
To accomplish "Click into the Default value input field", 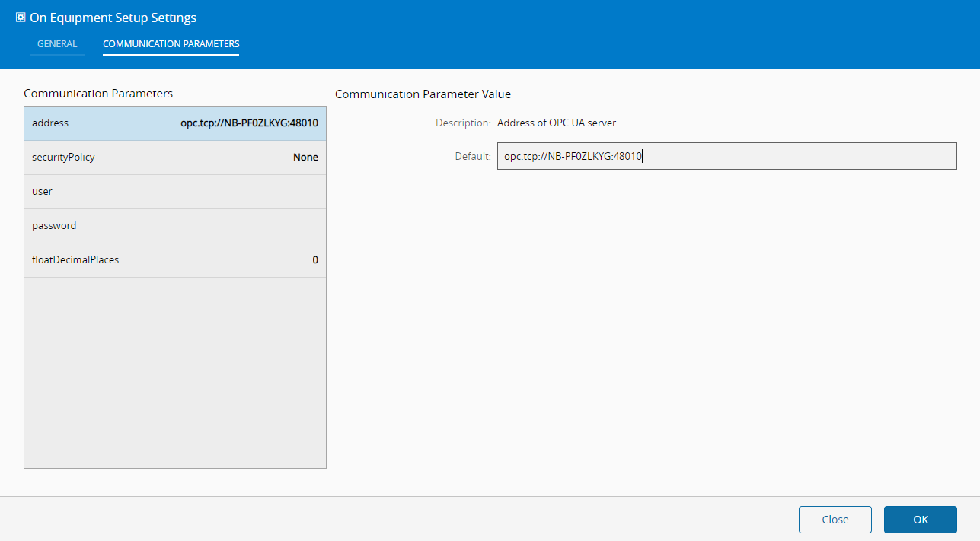I will click(x=726, y=156).
